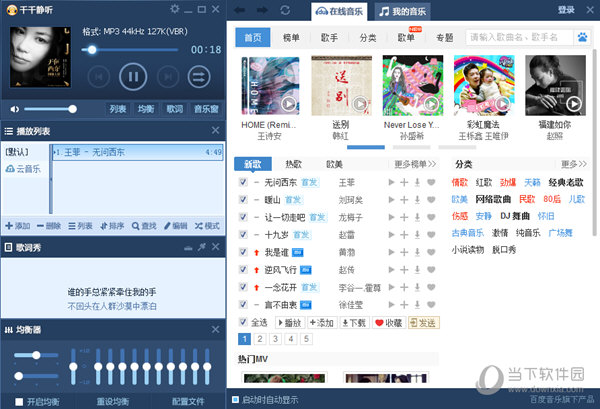Click the 发送 send button

coord(424,323)
